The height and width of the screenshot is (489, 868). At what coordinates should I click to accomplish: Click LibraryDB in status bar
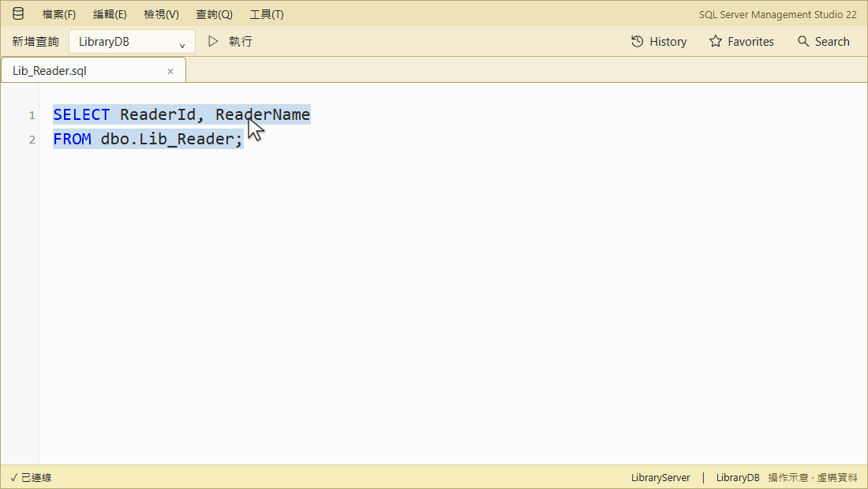tap(737, 477)
